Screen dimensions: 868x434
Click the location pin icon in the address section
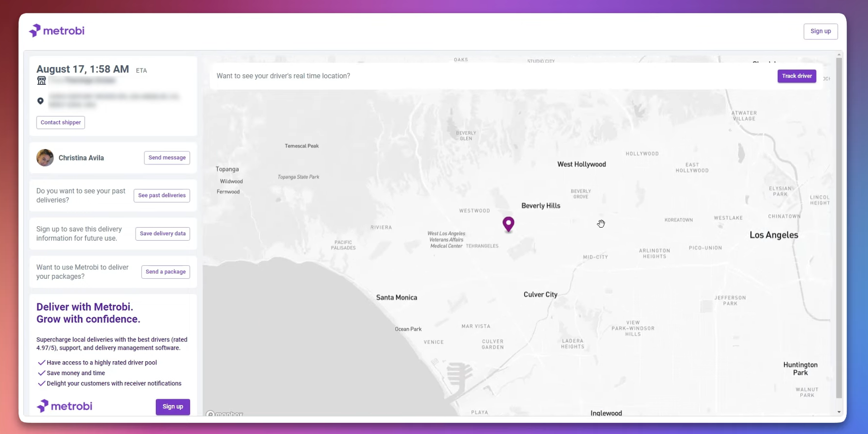[x=41, y=101]
